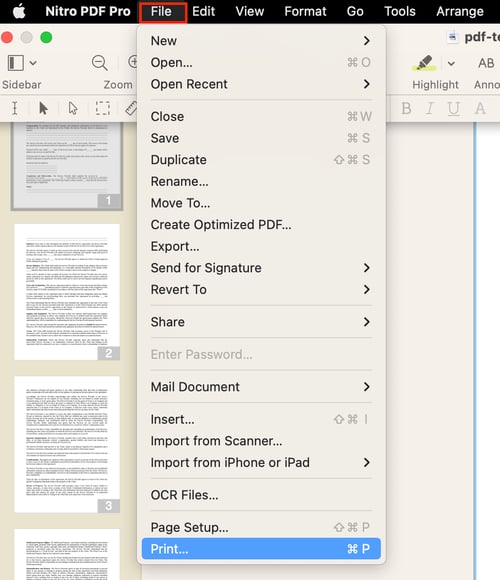This screenshot has height=580, width=500.
Task: Toggle Underline text formatting
Action: [x=453, y=109]
